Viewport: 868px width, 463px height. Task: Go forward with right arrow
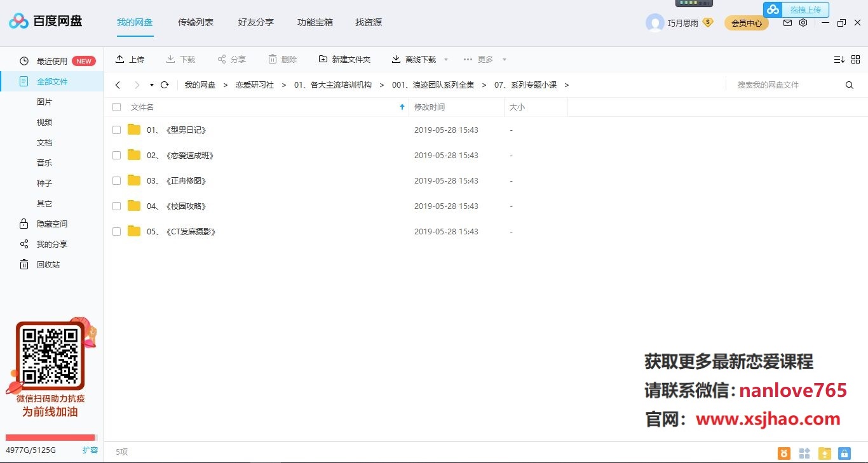[137, 85]
